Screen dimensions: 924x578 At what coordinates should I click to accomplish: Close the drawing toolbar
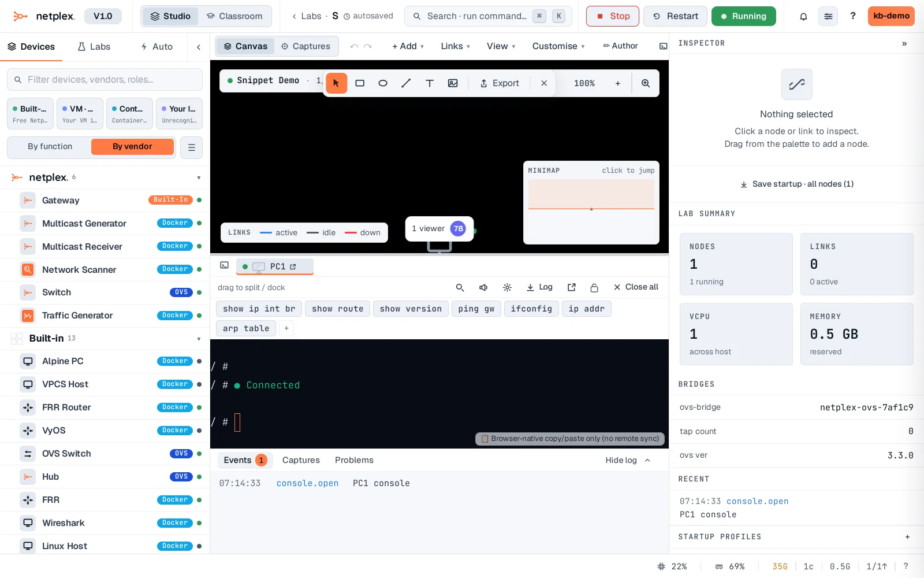tap(544, 83)
